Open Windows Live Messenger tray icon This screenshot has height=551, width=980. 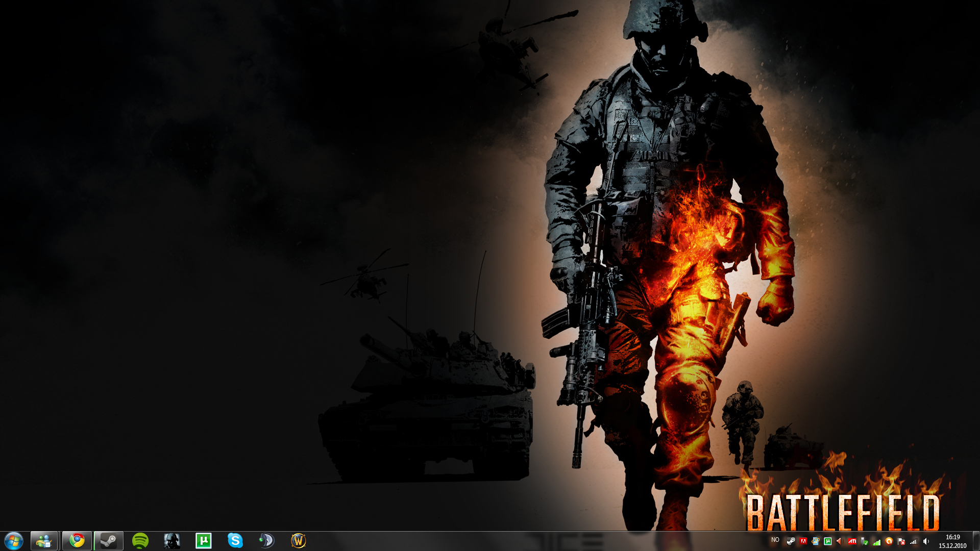(x=816, y=541)
